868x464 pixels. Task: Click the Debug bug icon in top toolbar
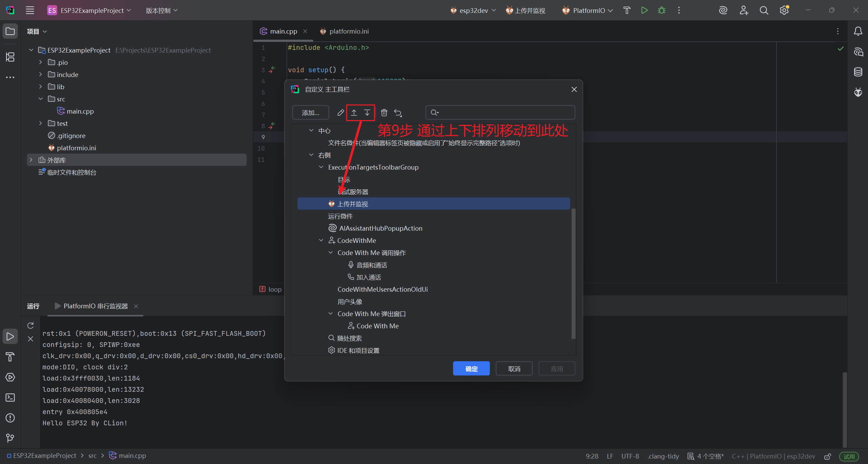pyautogui.click(x=662, y=10)
